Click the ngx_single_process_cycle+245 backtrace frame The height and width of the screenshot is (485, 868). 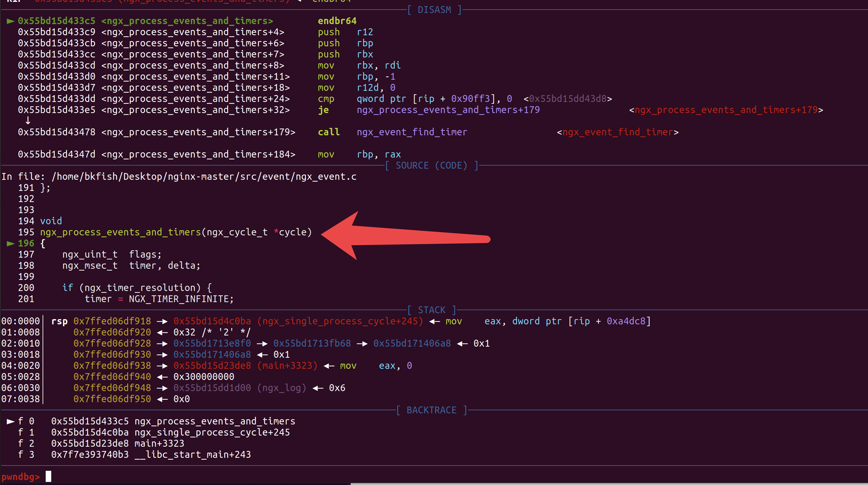[212, 432]
